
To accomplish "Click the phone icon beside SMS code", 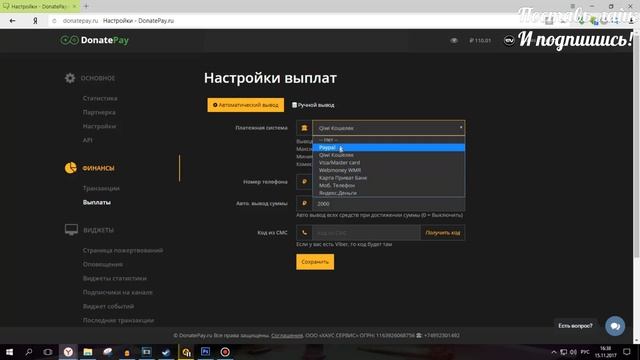I will click(x=304, y=233).
